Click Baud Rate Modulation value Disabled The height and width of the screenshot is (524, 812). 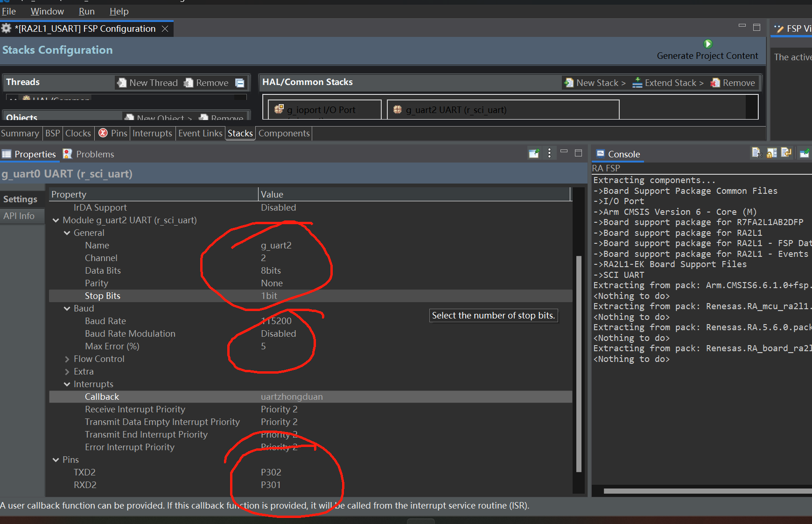tap(279, 333)
